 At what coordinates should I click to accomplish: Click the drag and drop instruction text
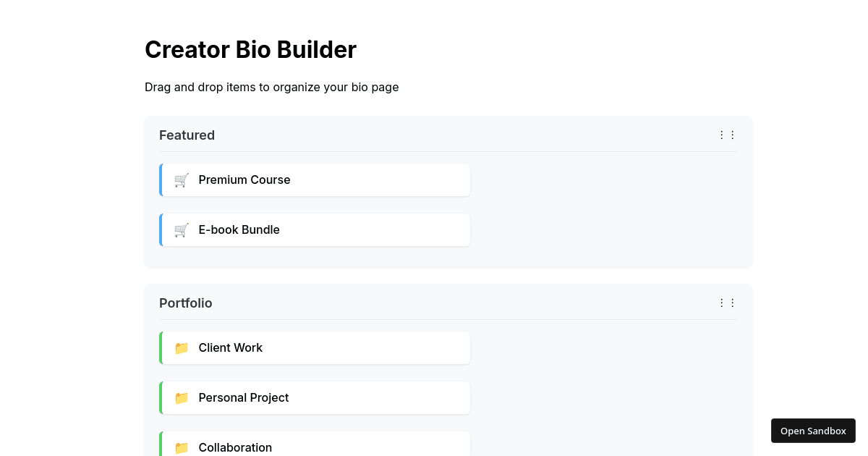click(x=271, y=88)
